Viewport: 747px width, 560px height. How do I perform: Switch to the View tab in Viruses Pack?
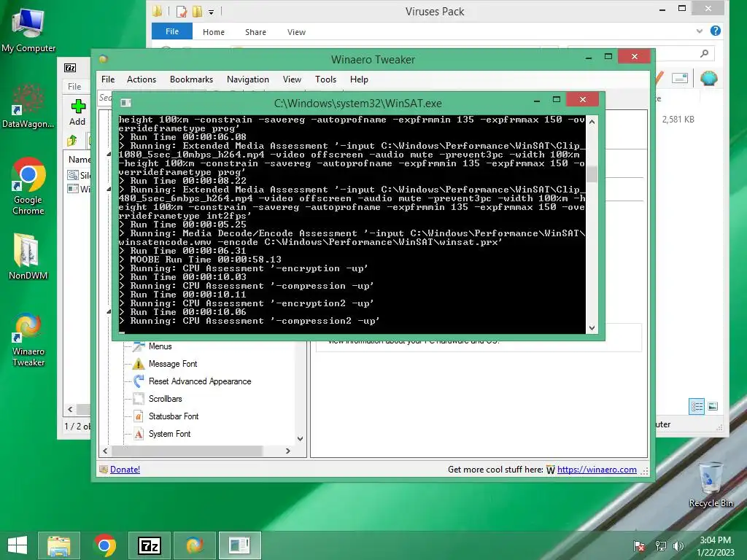[296, 32]
